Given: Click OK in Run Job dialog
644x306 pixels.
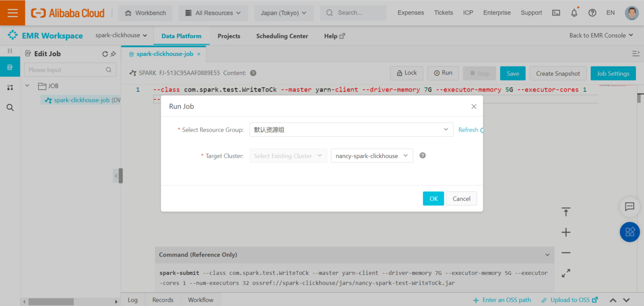Looking at the screenshot, I should coord(434,198).
